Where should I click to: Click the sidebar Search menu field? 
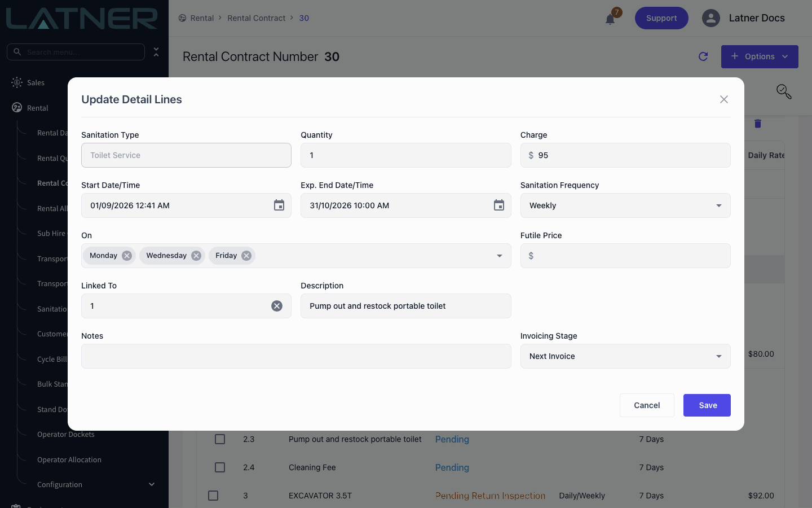pyautogui.click(x=76, y=52)
